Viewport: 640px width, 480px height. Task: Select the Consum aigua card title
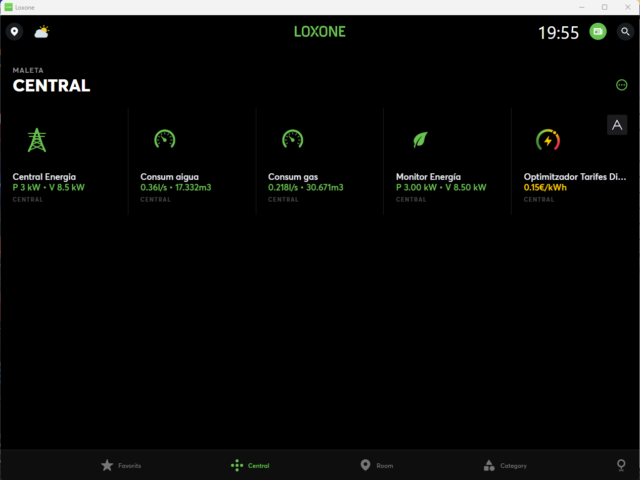[x=169, y=177]
